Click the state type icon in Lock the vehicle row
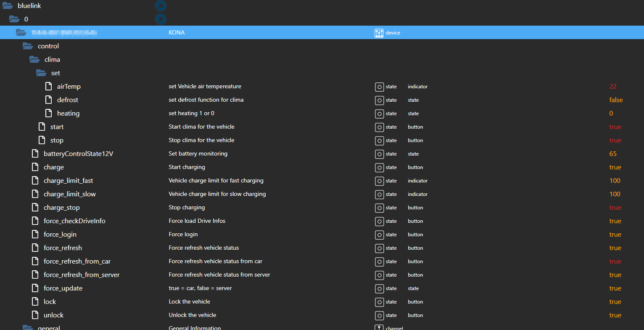This screenshot has height=330, width=644. (379, 302)
